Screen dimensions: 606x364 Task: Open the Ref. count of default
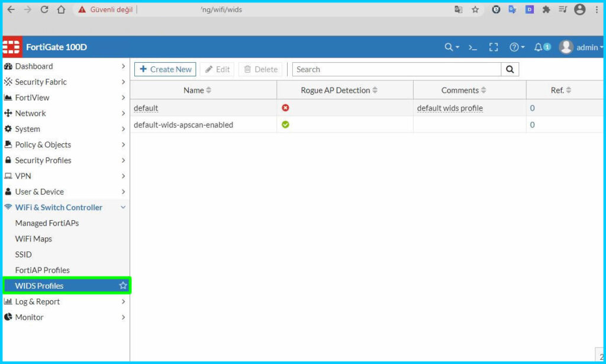pyautogui.click(x=532, y=108)
